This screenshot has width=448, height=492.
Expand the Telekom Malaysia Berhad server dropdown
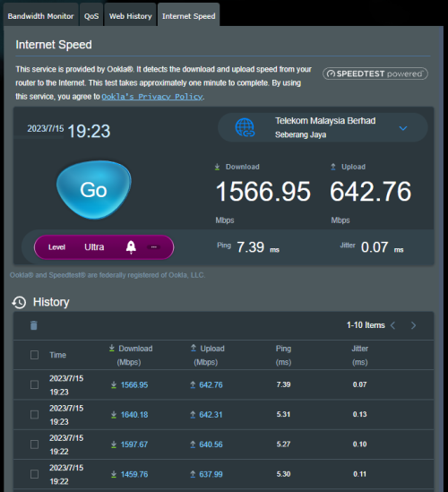[x=403, y=128]
